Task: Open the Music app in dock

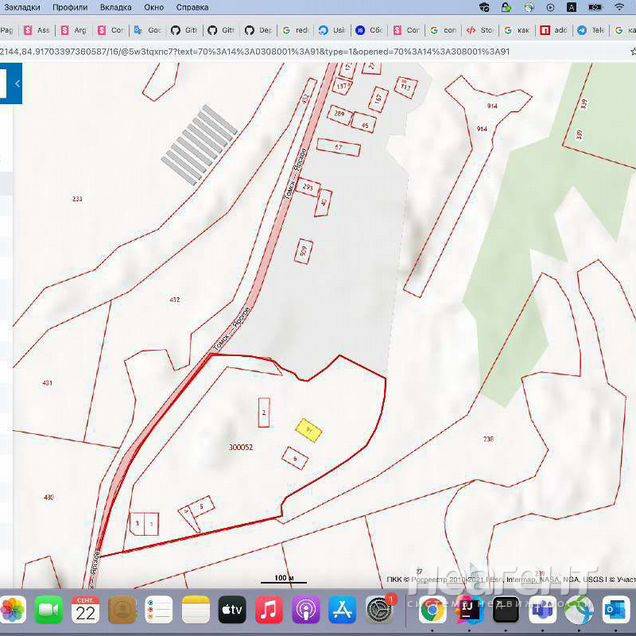Action: 268,608
